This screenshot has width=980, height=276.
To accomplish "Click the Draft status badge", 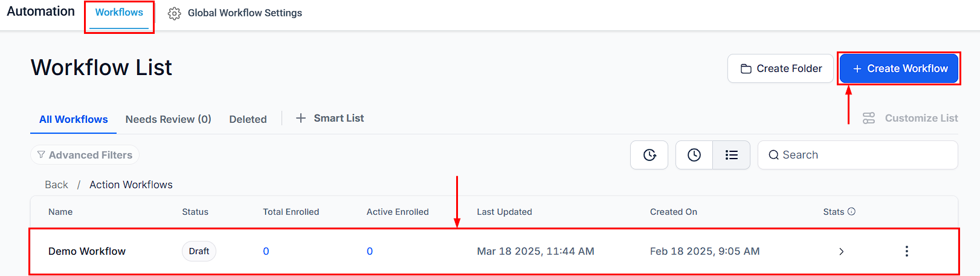I will click(x=199, y=251).
